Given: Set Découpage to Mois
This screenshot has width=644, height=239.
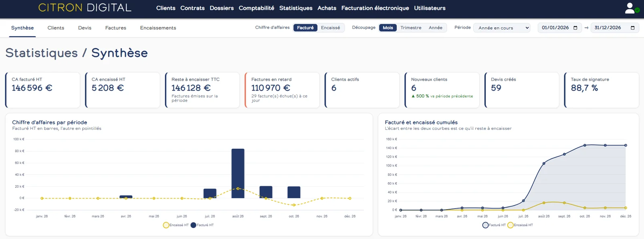Looking at the screenshot, I should coord(388,28).
